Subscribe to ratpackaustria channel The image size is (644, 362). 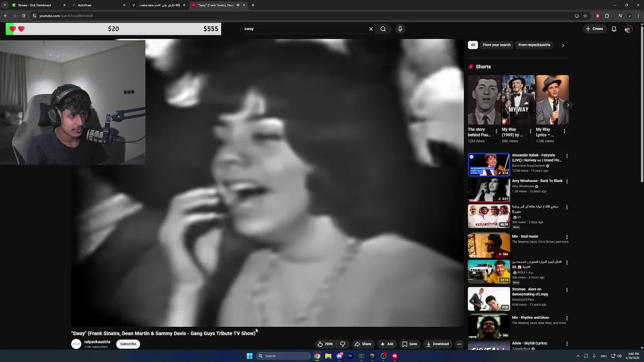point(128,344)
